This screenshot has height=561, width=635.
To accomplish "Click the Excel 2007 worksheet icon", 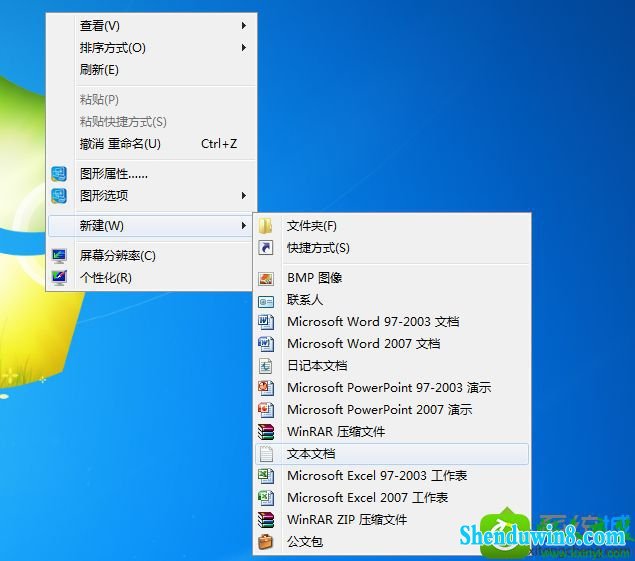I will [266, 497].
